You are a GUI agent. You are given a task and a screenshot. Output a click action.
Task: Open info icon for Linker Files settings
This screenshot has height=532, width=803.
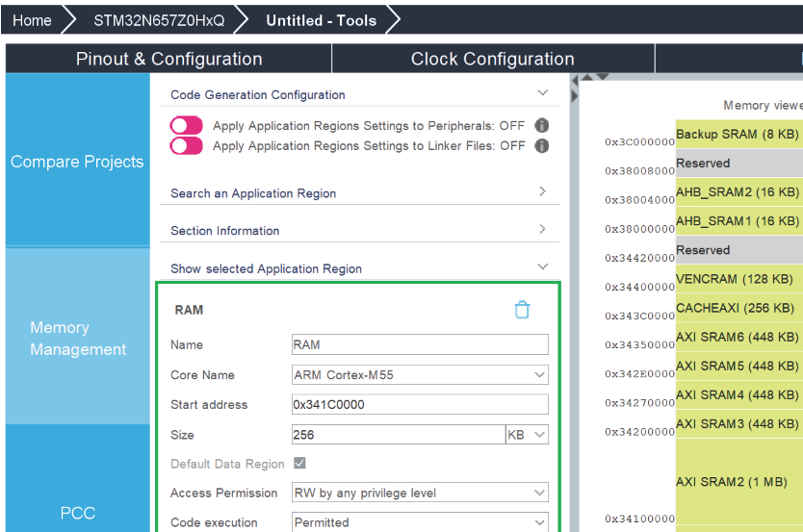click(541, 146)
